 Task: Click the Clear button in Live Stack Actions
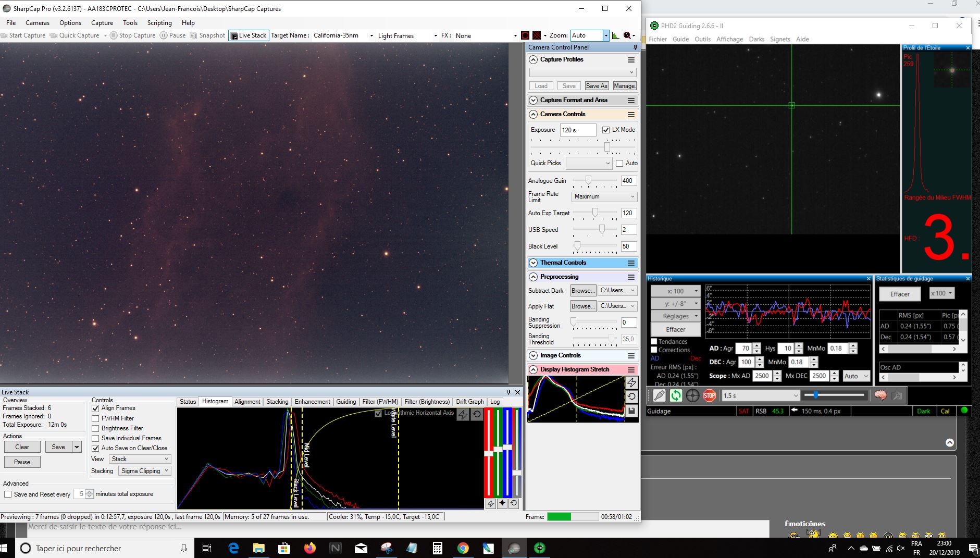coord(22,447)
